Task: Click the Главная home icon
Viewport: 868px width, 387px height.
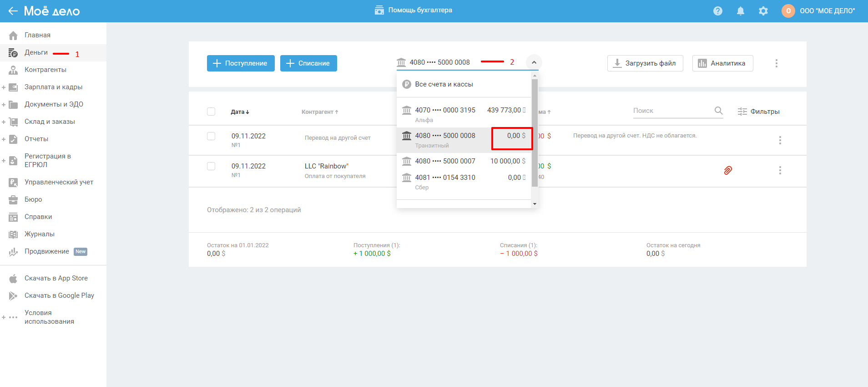Action: point(13,36)
